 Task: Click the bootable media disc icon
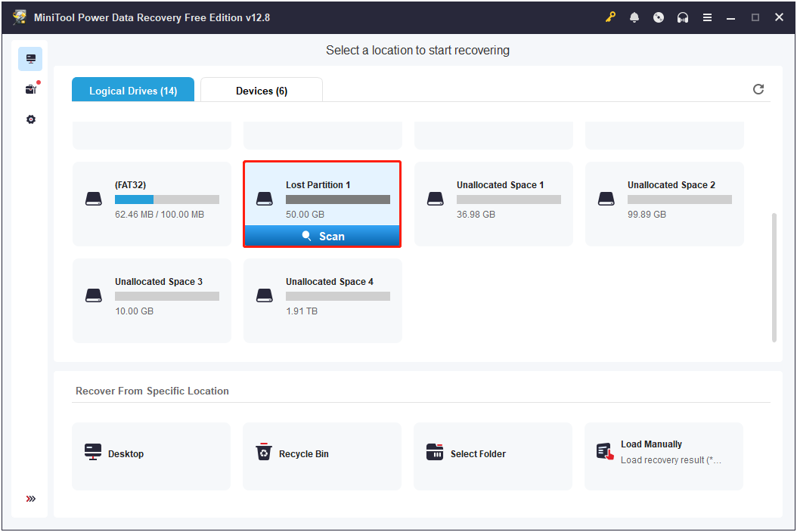659,17
